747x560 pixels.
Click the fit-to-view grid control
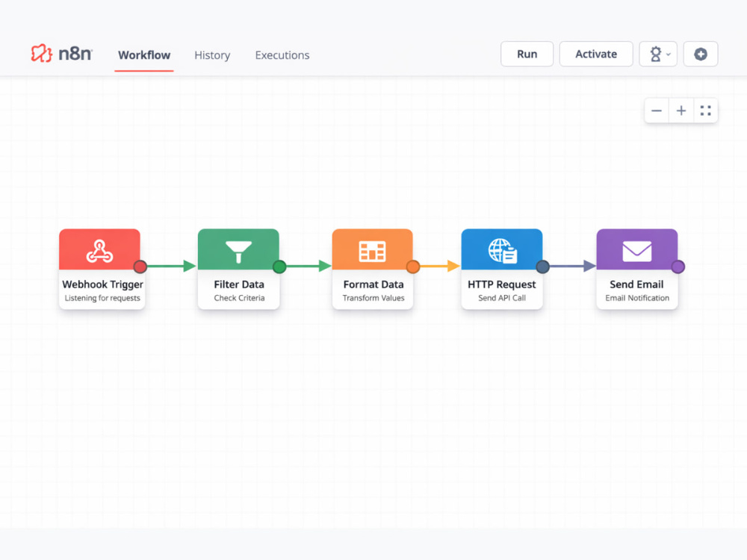pyautogui.click(x=706, y=111)
